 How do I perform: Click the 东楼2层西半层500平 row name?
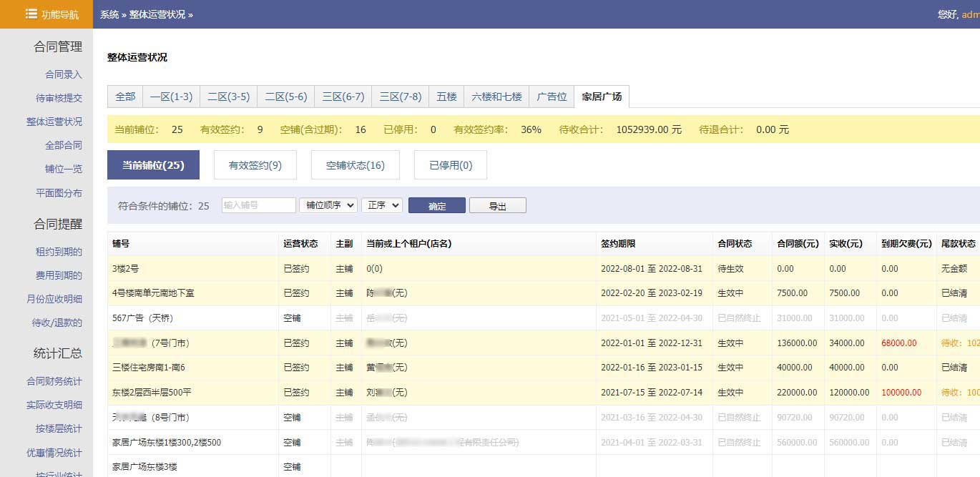[152, 393]
